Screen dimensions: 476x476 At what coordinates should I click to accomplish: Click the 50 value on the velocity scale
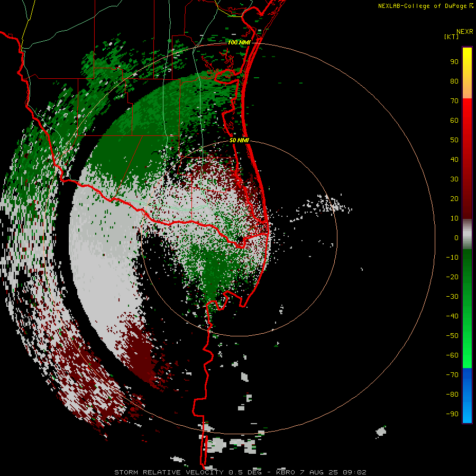tap(454, 140)
